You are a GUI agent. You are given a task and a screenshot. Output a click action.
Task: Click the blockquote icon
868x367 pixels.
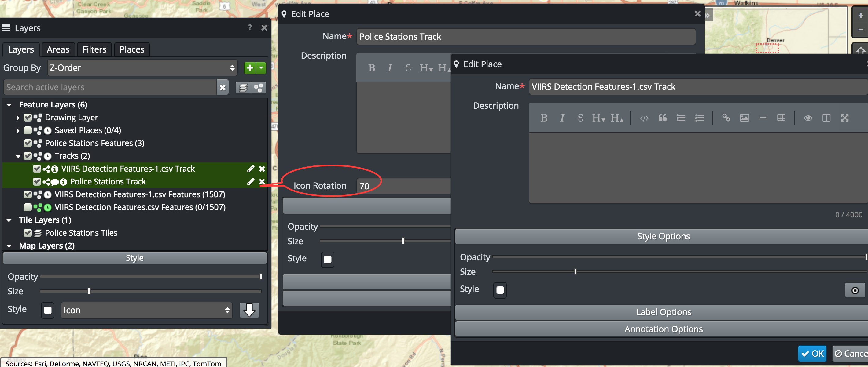662,118
